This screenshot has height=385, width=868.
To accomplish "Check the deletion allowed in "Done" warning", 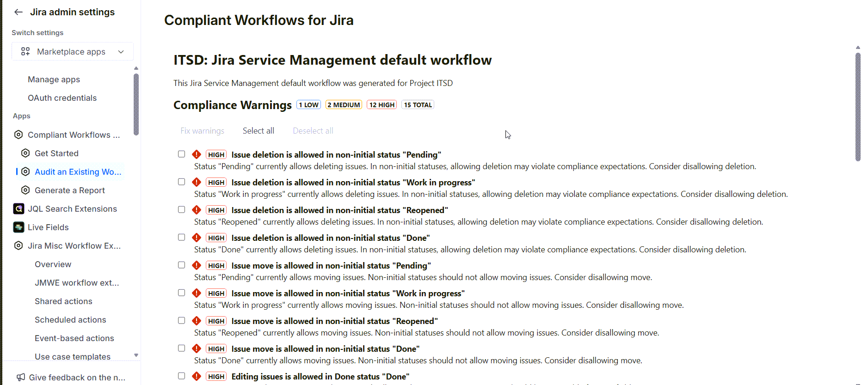I will coord(181,237).
